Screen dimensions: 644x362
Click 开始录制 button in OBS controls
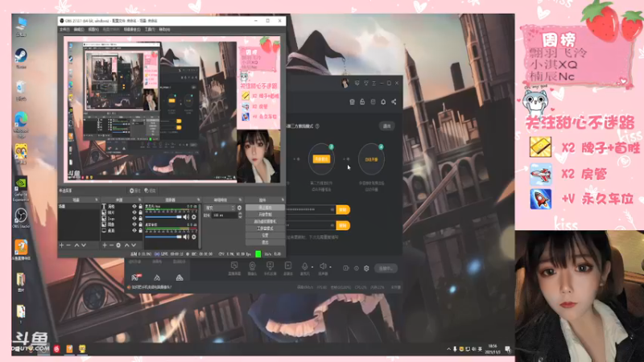click(265, 214)
